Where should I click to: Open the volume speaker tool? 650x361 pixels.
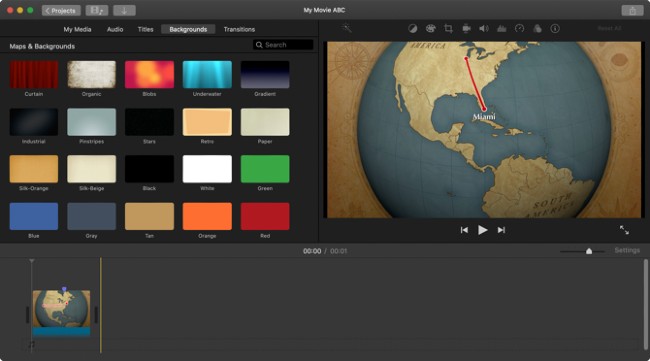coord(484,29)
